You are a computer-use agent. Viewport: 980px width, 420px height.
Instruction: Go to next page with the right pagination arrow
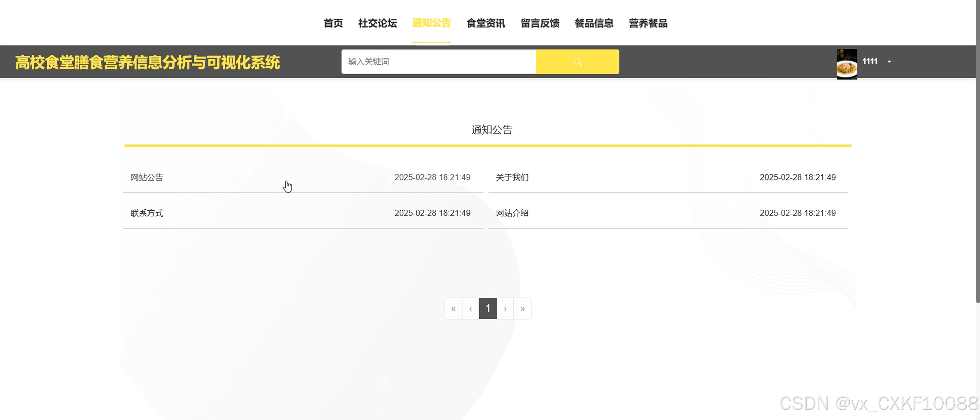point(505,308)
